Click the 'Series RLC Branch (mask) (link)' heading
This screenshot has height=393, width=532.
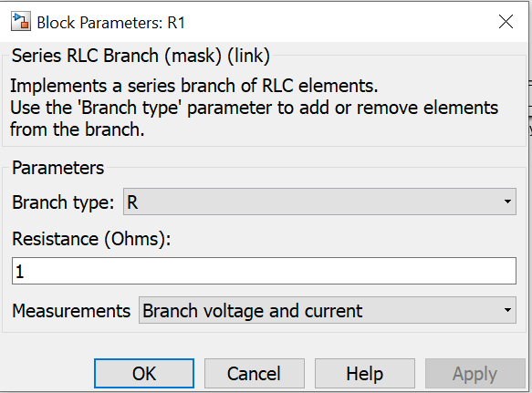(x=141, y=56)
